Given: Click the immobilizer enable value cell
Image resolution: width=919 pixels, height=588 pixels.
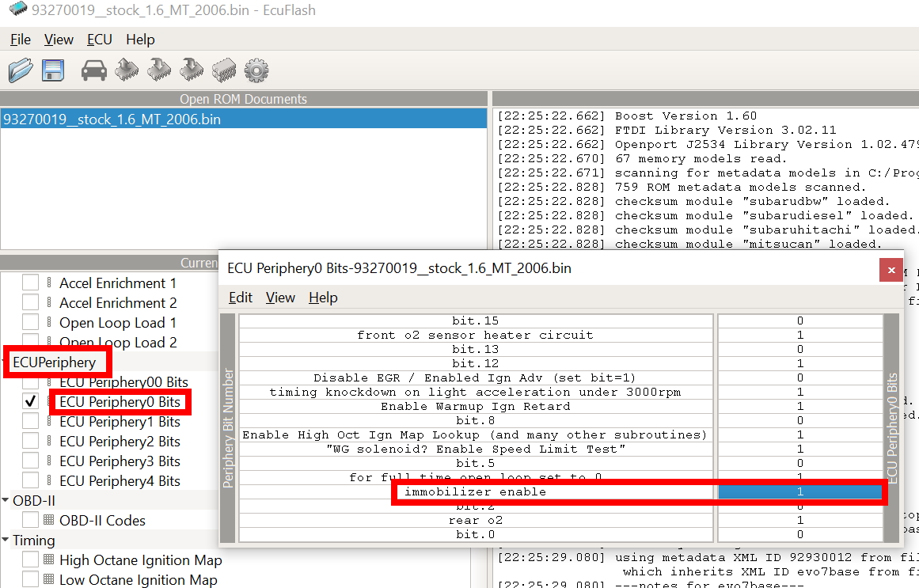Looking at the screenshot, I should [x=800, y=492].
